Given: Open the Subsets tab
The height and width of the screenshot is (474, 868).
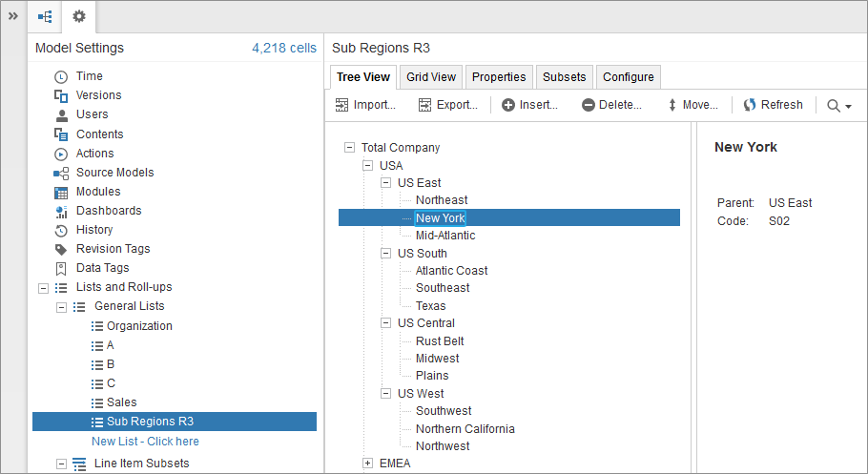Looking at the screenshot, I should coord(564,77).
